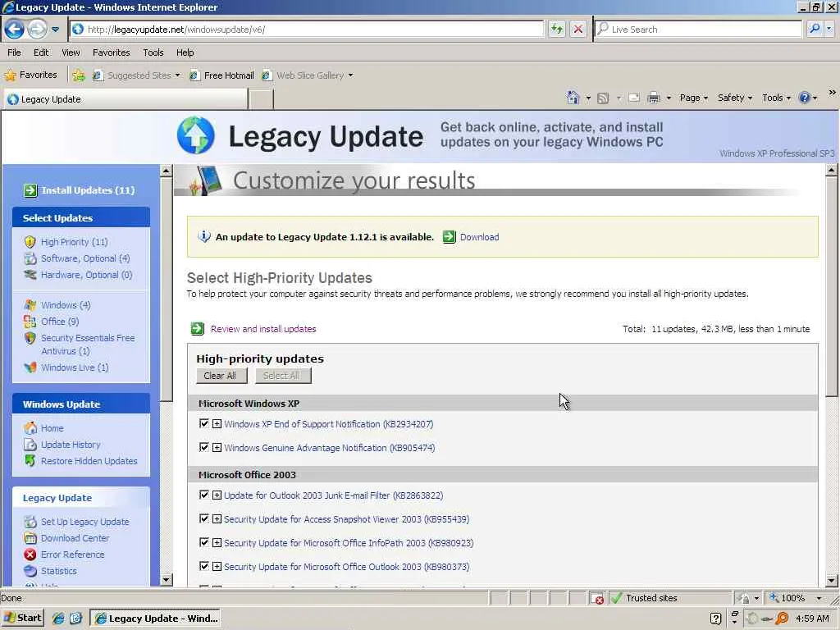Click the browser Forward arrow button
Image resolution: width=840 pixels, height=630 pixels.
pyautogui.click(x=37, y=29)
